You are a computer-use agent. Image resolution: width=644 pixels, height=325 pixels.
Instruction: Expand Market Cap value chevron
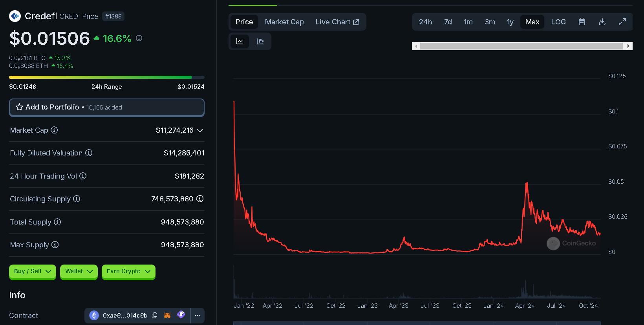pyautogui.click(x=200, y=130)
